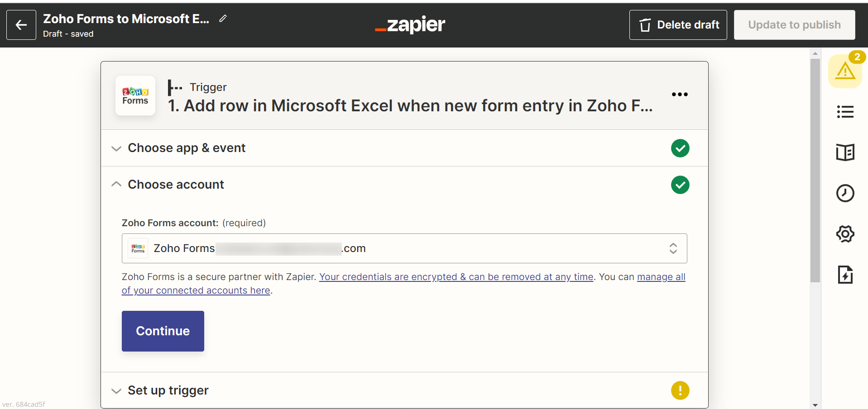Open the settings gear icon in sidebar

click(x=845, y=234)
